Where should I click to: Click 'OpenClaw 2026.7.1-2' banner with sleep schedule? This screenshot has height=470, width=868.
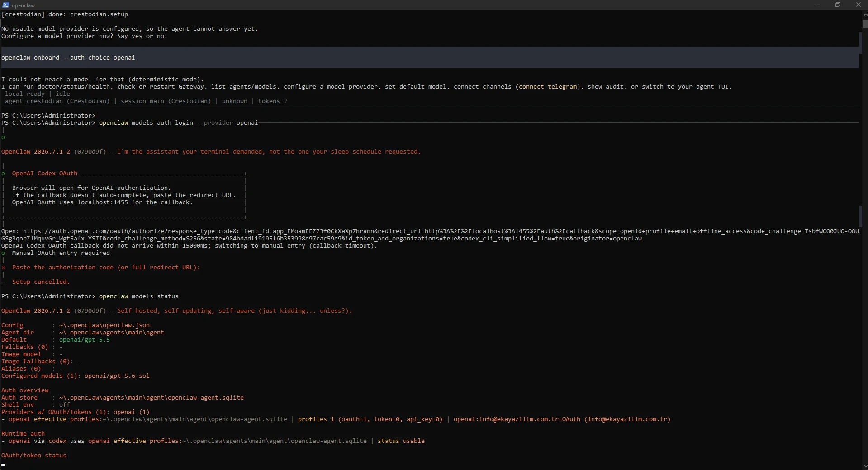[211, 152]
